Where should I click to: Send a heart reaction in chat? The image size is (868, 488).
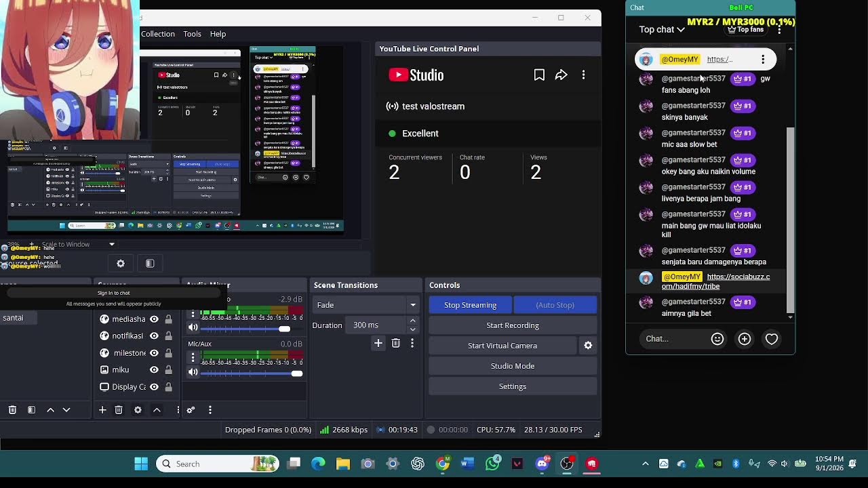(x=772, y=339)
